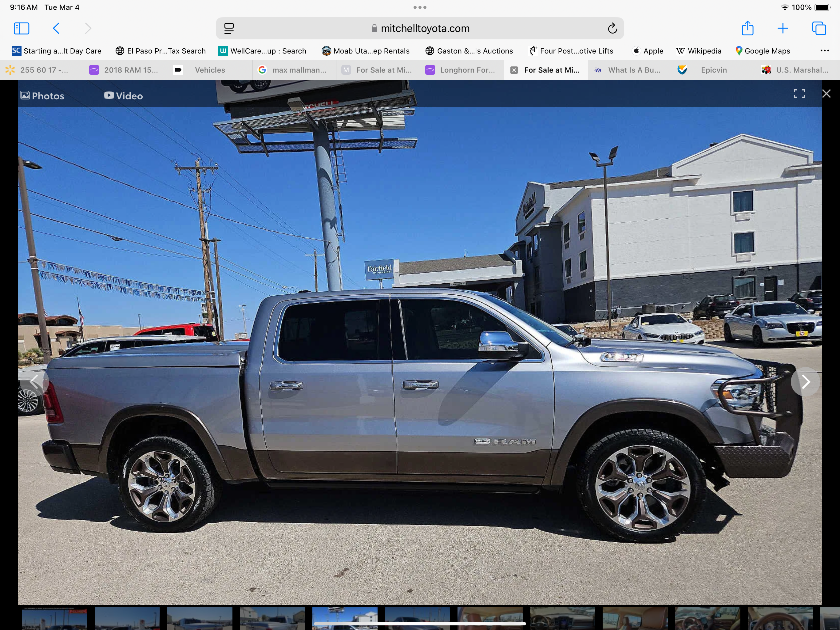Enter fullscreen photo view
The image size is (840, 630).
click(799, 94)
